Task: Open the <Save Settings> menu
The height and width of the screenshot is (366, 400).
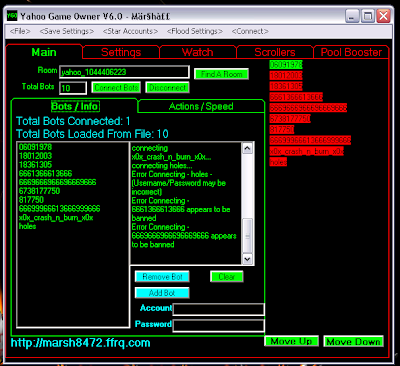Action: (x=67, y=31)
